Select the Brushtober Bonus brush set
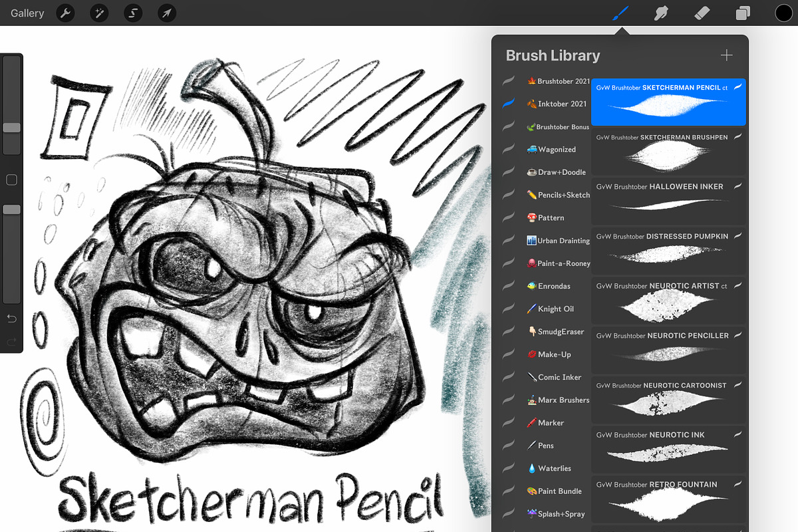The width and height of the screenshot is (798, 532). (558, 127)
